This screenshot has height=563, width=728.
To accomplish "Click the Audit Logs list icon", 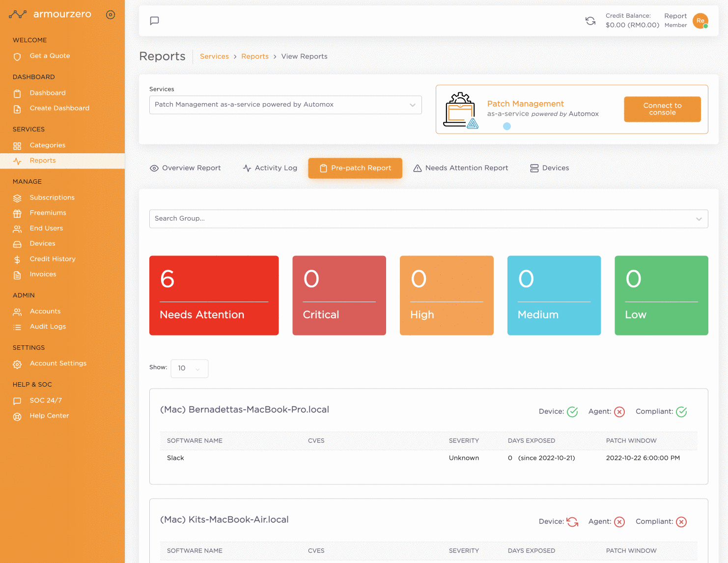I will [17, 327].
